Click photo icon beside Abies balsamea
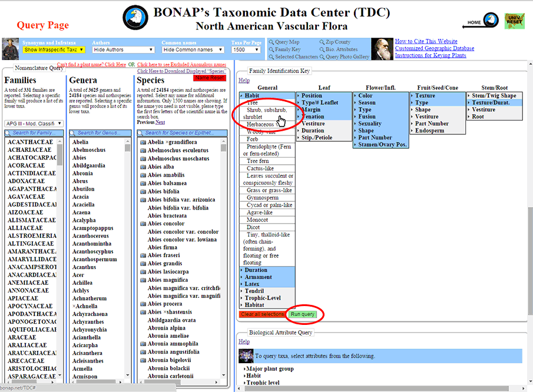The height and width of the screenshot is (392, 533). tap(143, 184)
